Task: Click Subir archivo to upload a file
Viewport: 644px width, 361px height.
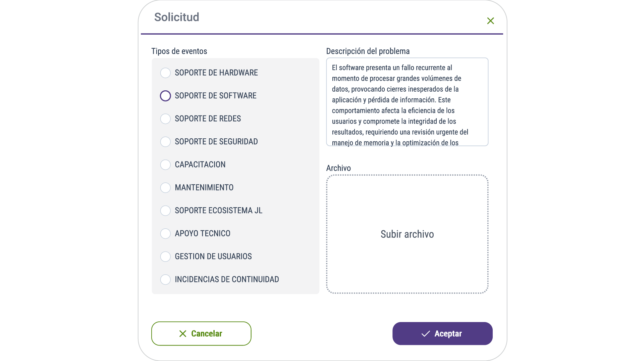Action: point(407,234)
